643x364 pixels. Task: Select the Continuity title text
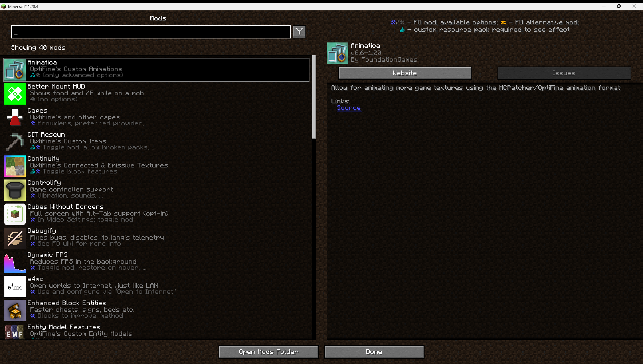click(43, 159)
